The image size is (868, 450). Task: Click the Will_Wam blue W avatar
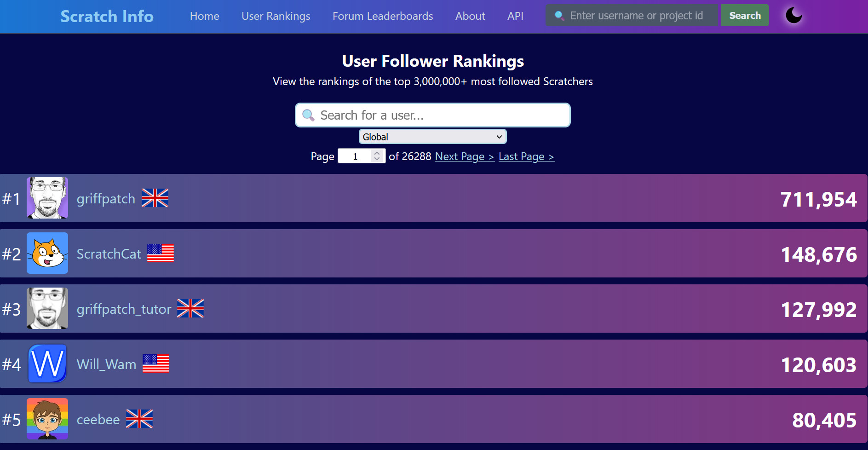pos(47,363)
